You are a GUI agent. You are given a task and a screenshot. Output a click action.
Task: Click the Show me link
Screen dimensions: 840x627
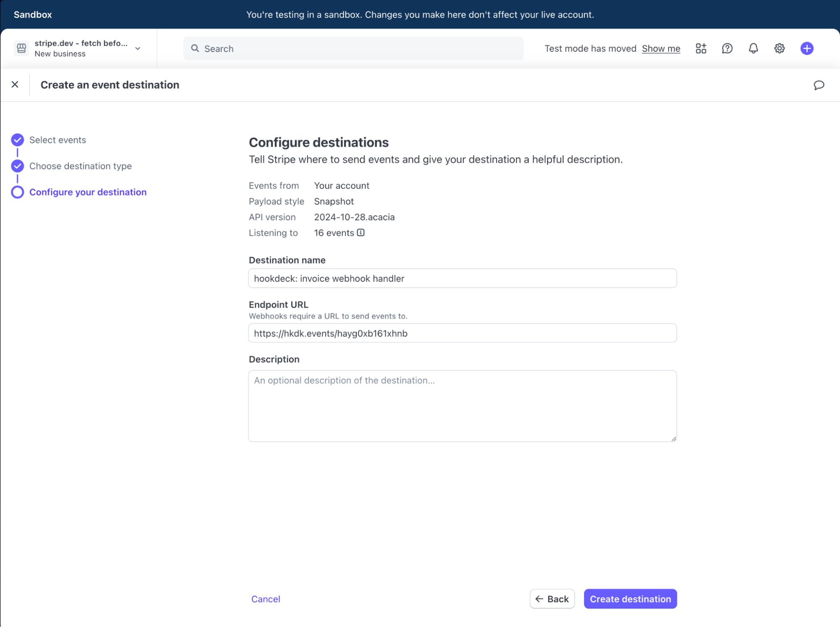click(x=661, y=48)
